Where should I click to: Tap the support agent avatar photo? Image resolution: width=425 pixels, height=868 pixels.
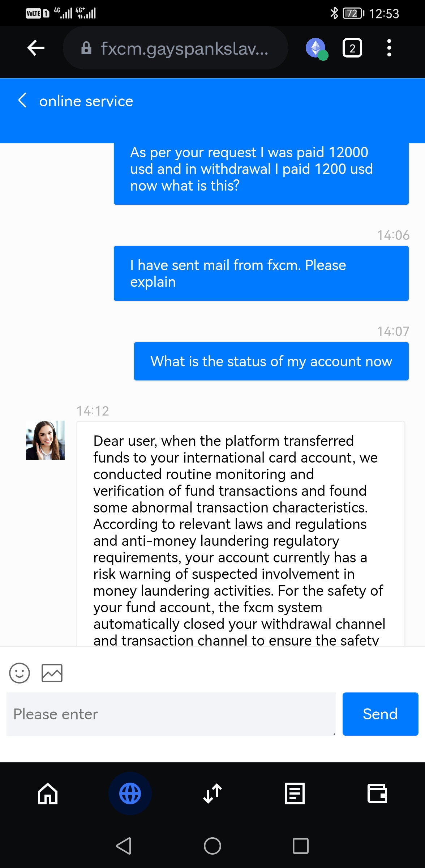tap(46, 440)
